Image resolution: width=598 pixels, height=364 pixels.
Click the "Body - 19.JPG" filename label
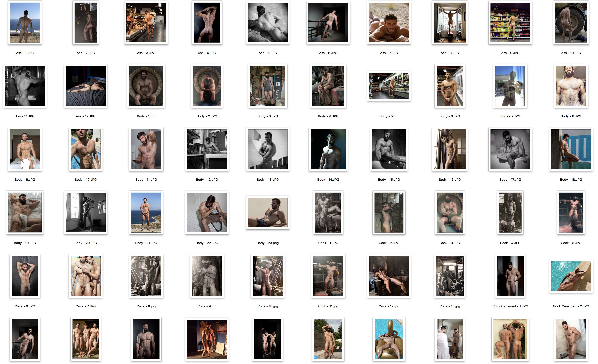click(x=25, y=243)
